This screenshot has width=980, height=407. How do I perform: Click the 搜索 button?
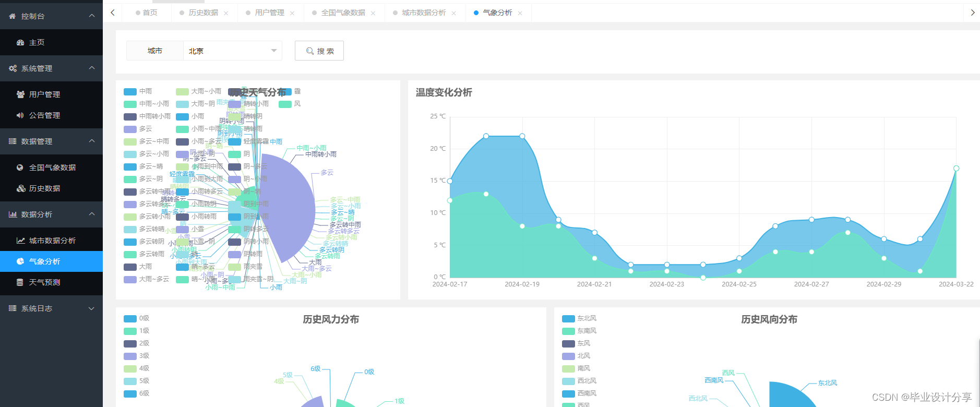[x=319, y=51]
